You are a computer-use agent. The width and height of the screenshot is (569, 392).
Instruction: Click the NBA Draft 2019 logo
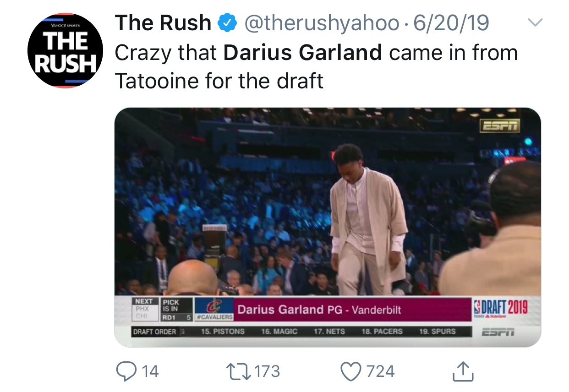[500, 308]
